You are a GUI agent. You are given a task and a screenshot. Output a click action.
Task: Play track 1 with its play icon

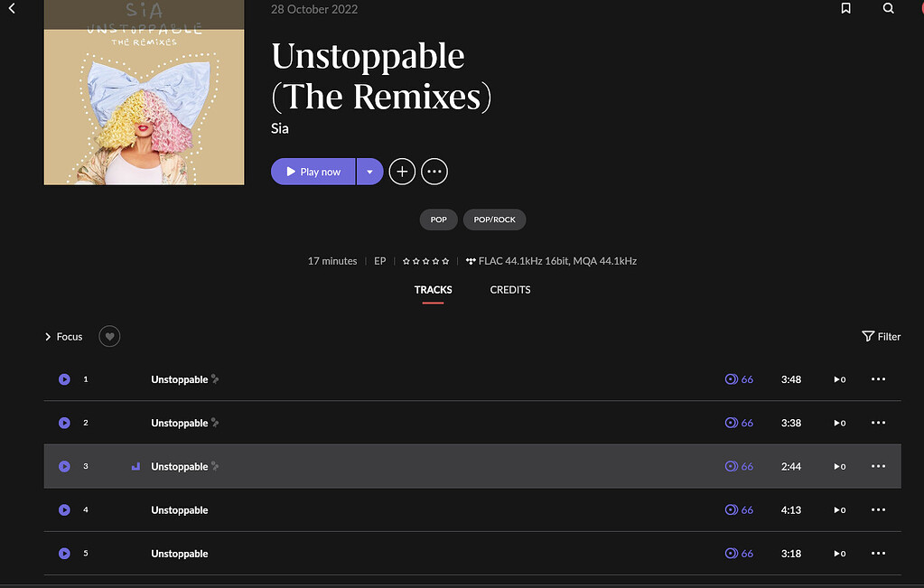64,379
